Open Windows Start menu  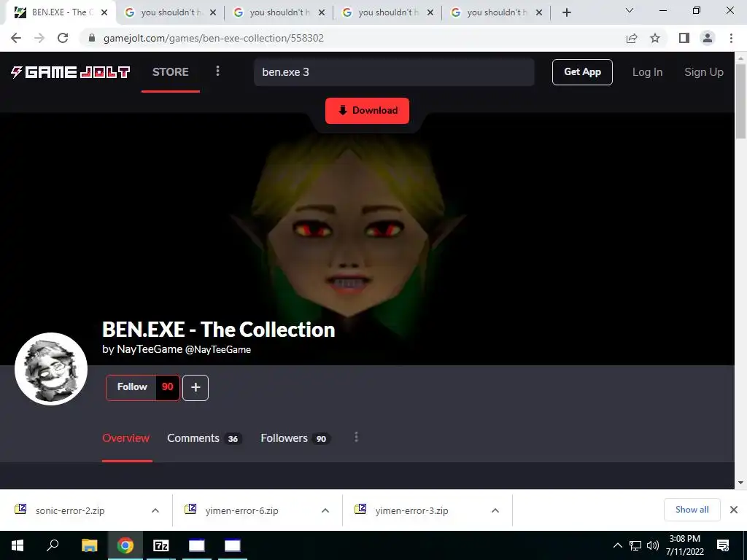[18, 545]
